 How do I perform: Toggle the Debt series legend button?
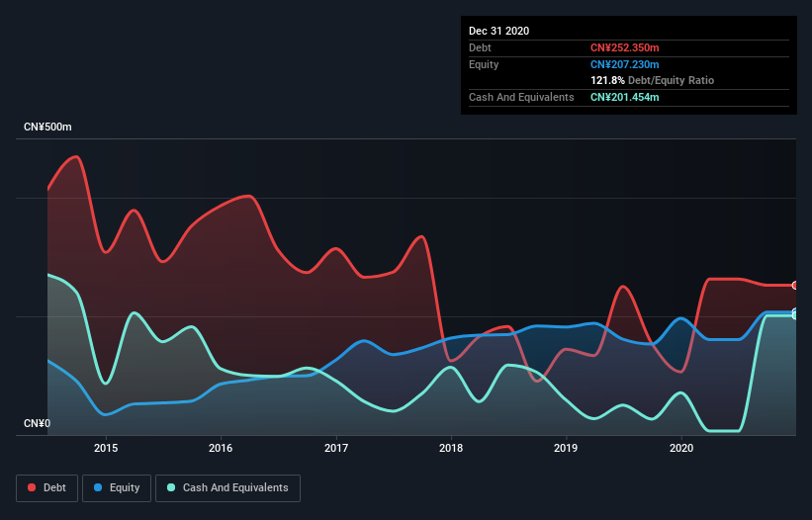coord(47,488)
